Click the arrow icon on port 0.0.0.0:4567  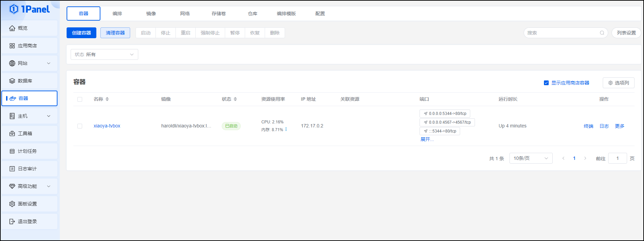pos(426,122)
